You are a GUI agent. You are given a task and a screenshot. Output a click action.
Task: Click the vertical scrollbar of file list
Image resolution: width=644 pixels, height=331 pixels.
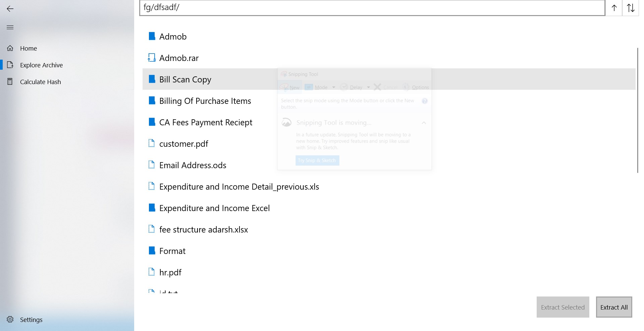tap(637, 111)
